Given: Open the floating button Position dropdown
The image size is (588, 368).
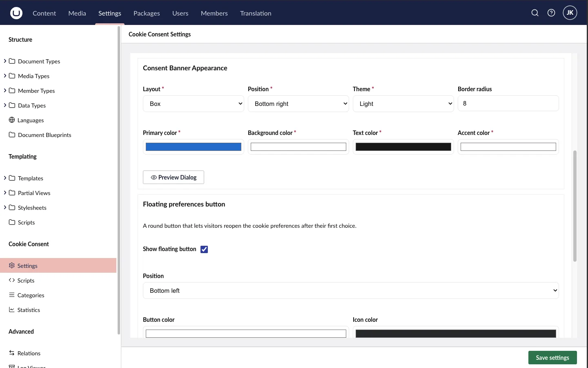Looking at the screenshot, I should click(351, 291).
